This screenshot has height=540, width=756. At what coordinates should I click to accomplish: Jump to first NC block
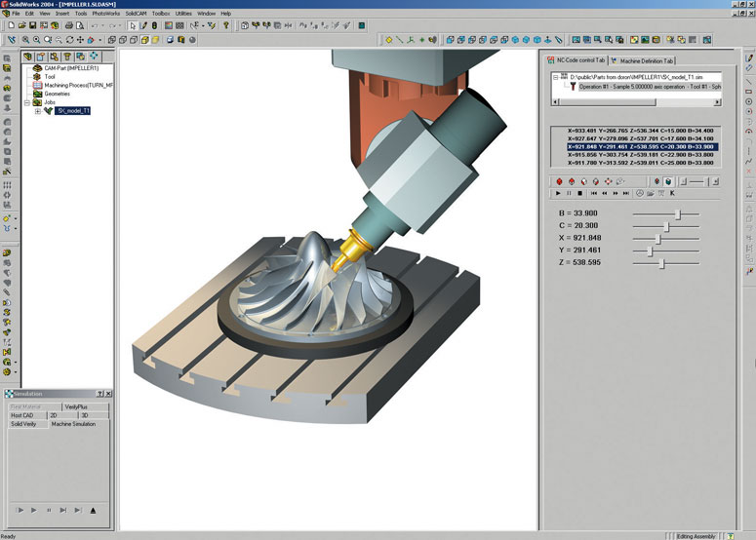point(594,193)
